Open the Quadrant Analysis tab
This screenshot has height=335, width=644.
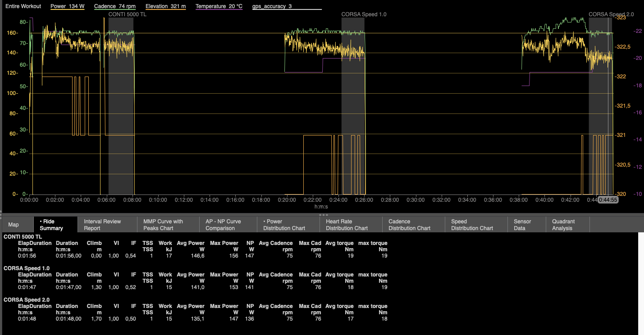coord(564,225)
